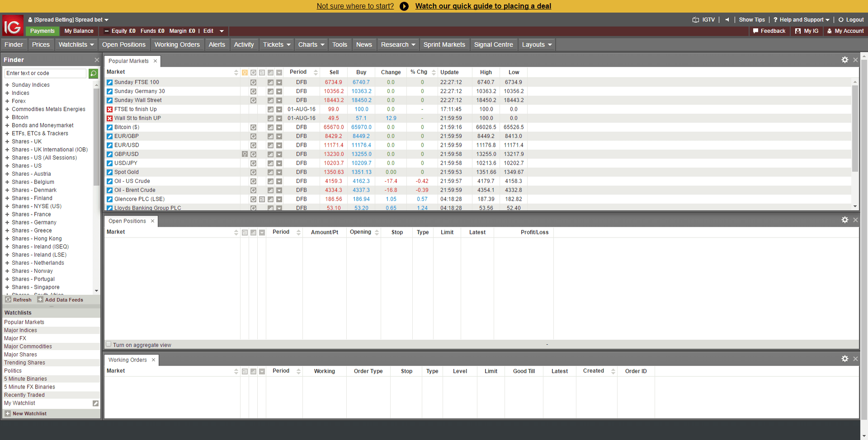Close the Finder panel with the X

[96, 60]
